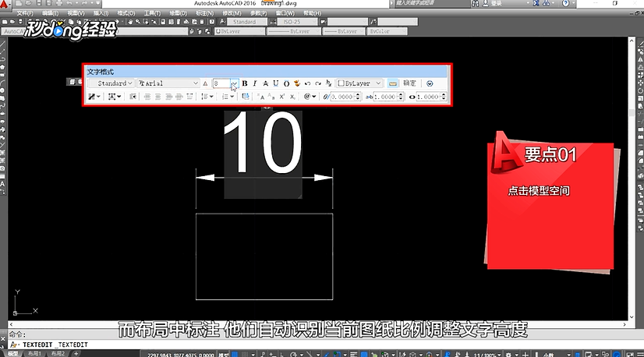Image resolution: width=644 pixels, height=357 pixels.
Task: Toggle Strikethrough text formatting
Action: coord(265,83)
